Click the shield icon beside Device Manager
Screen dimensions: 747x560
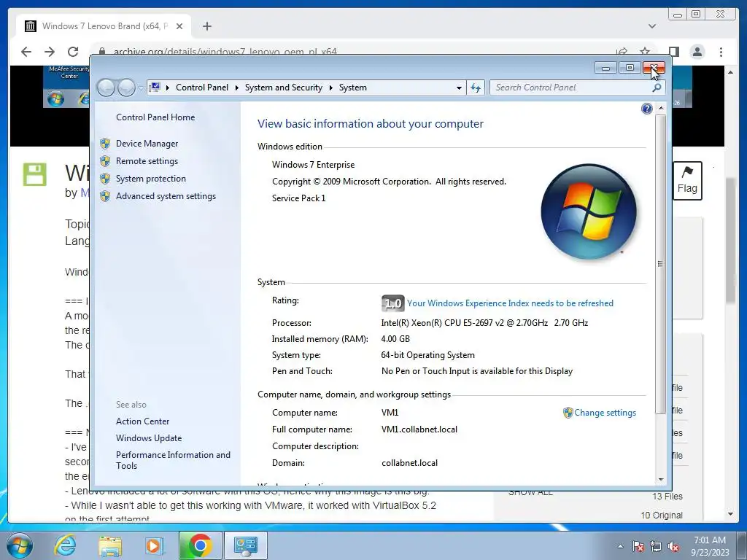(105, 144)
